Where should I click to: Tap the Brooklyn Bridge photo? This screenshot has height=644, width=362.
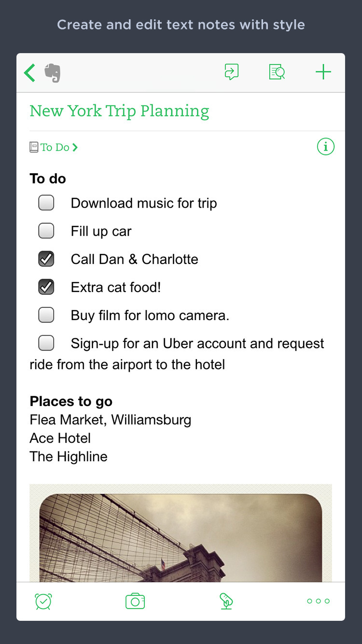tap(181, 536)
